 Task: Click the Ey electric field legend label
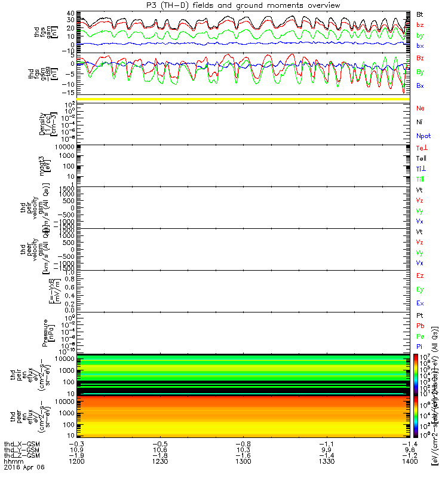point(420,290)
